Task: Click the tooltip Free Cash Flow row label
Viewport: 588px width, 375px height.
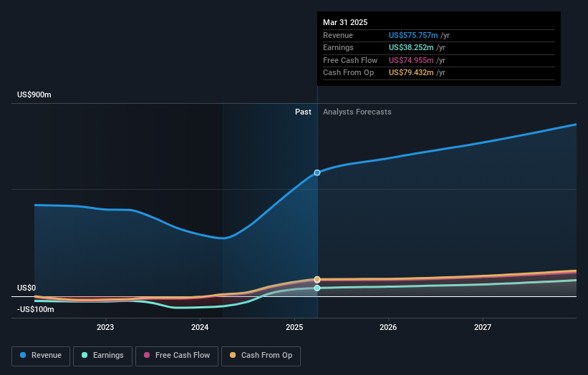Action: [350, 60]
